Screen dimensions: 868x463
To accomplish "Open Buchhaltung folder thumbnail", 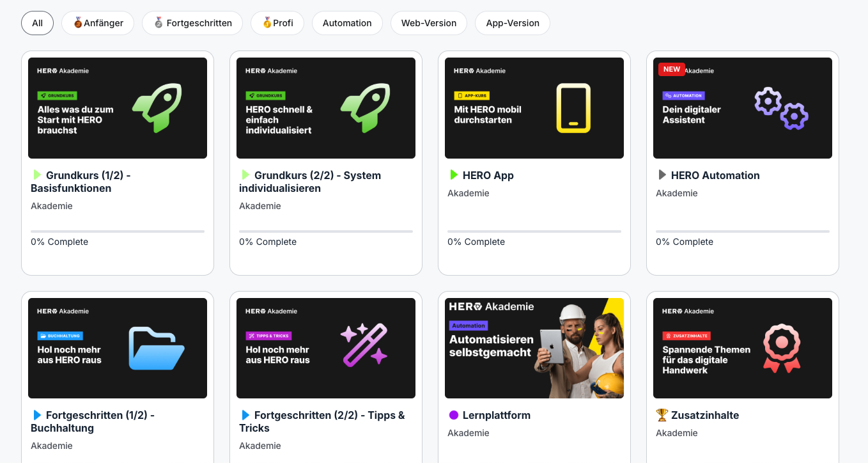I will (x=118, y=348).
